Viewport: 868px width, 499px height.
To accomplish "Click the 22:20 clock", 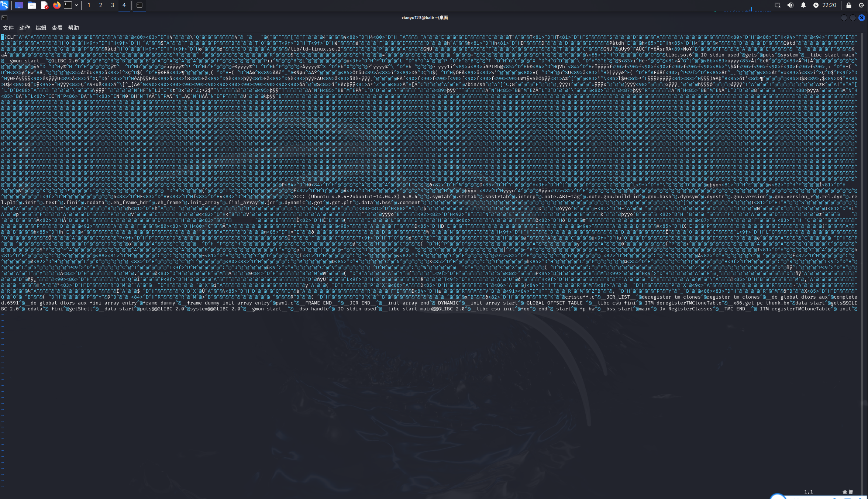I will coord(829,5).
